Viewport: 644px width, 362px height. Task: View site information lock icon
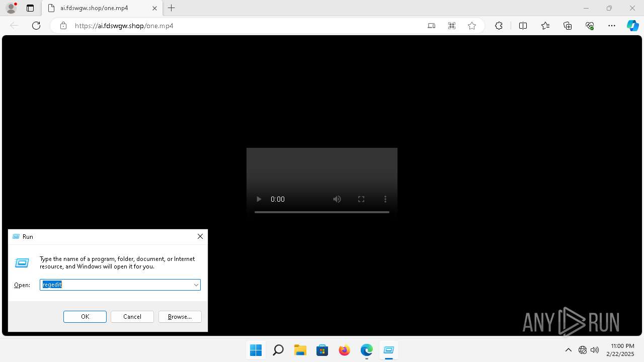tap(63, 26)
